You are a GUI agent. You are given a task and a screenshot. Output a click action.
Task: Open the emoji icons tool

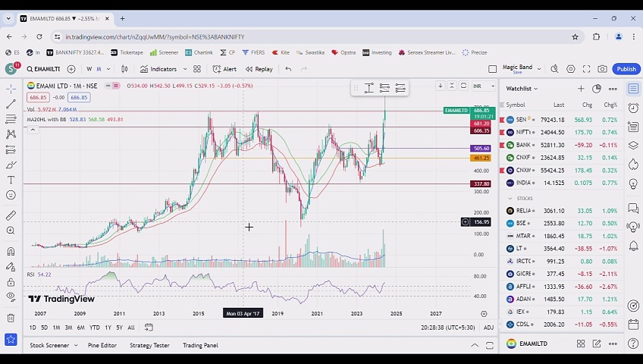tap(11, 195)
